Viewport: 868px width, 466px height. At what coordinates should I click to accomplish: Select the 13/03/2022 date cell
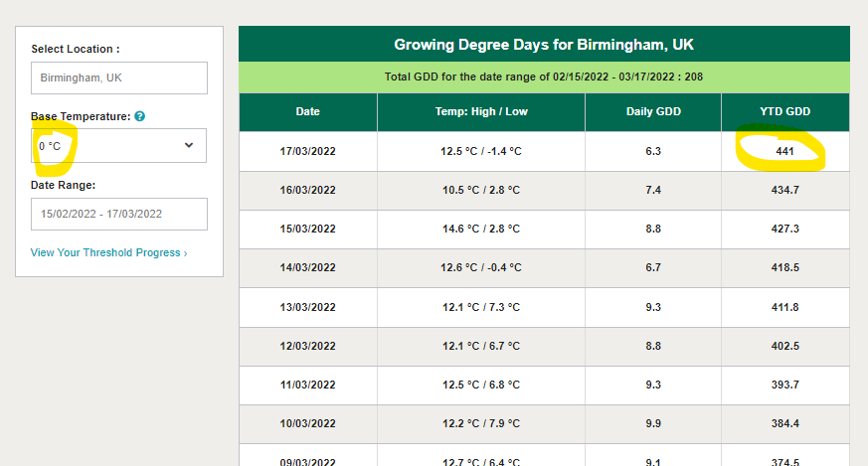[307, 306]
